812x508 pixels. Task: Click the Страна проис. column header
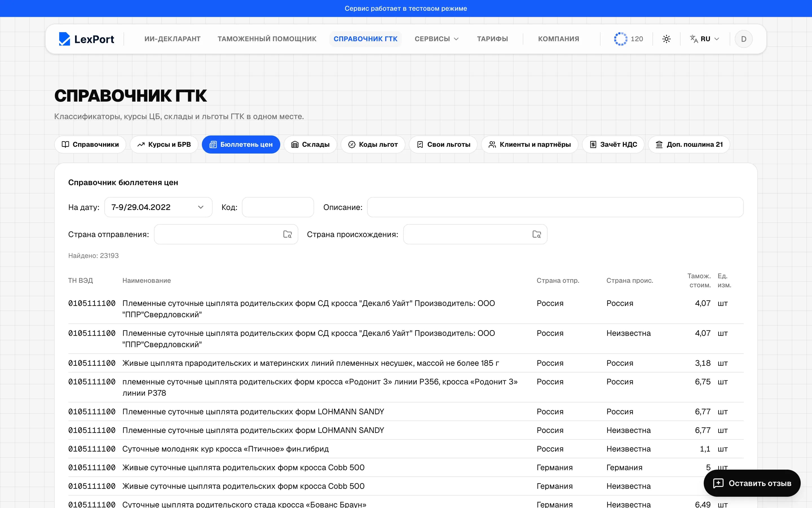coord(630,281)
